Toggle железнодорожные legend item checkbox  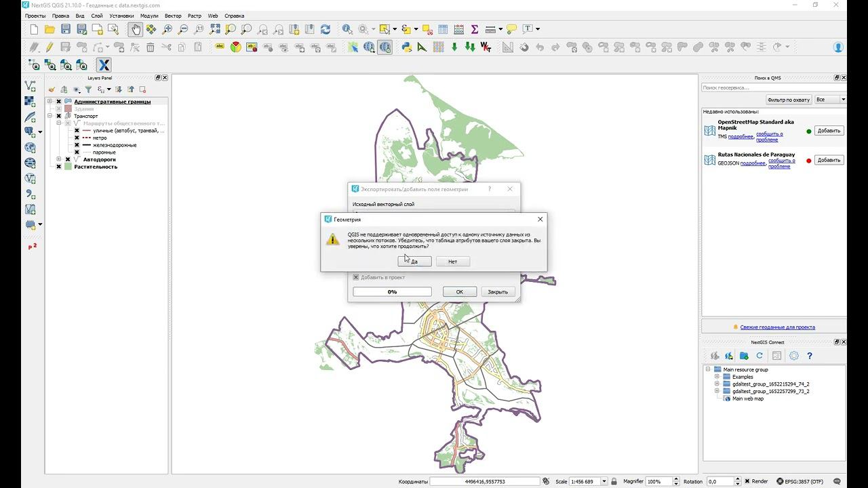pyautogui.click(x=77, y=145)
